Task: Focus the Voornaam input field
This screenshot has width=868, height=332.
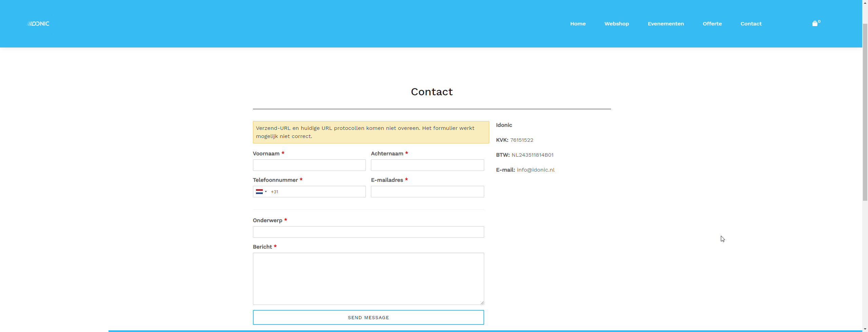Action: point(309,165)
